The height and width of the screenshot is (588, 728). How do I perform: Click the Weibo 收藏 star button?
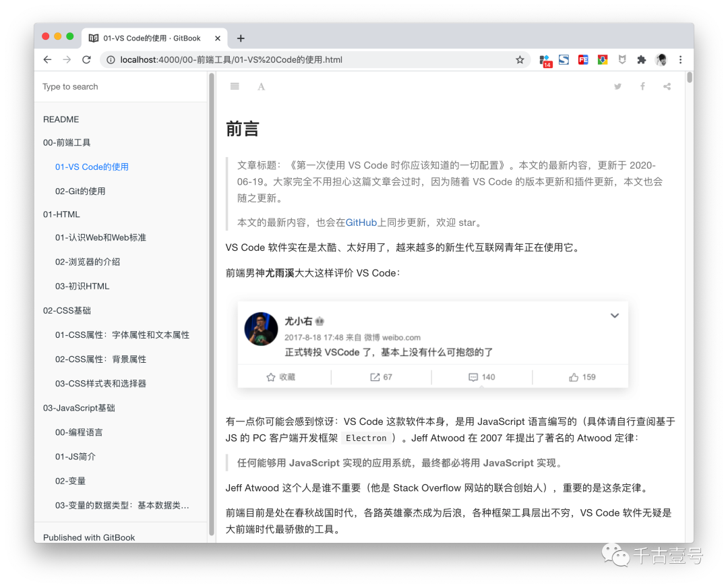281,377
